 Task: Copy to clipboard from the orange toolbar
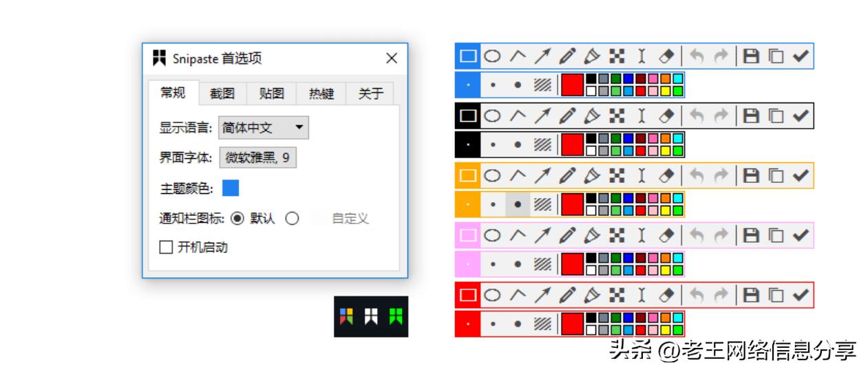pyautogui.click(x=776, y=176)
